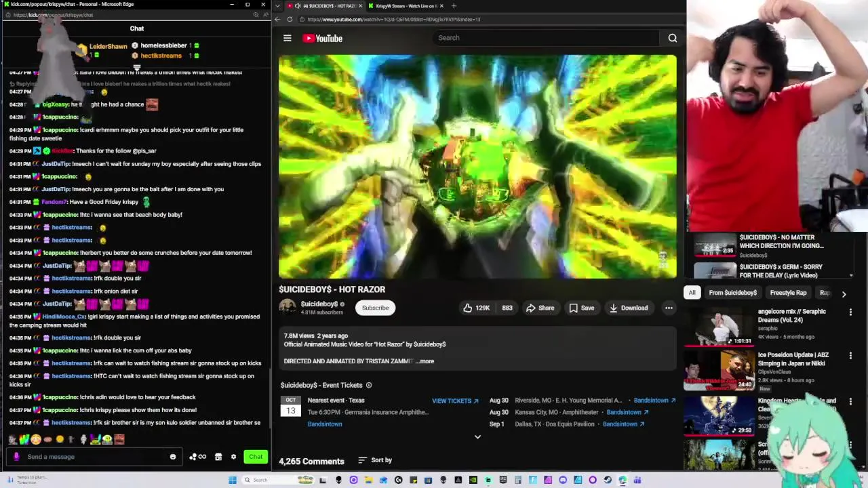The height and width of the screenshot is (488, 868).
Task: Click the Send a message chat box
Action: (95, 457)
